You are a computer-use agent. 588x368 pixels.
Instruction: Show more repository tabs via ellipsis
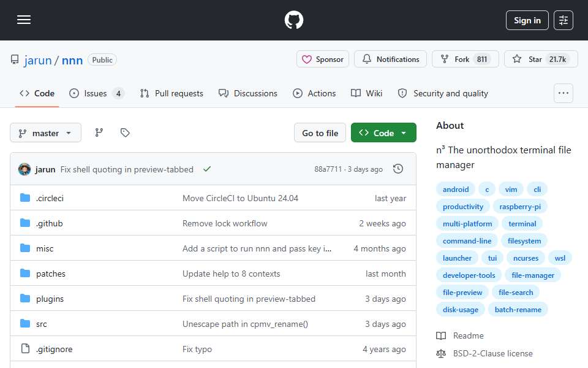point(563,93)
